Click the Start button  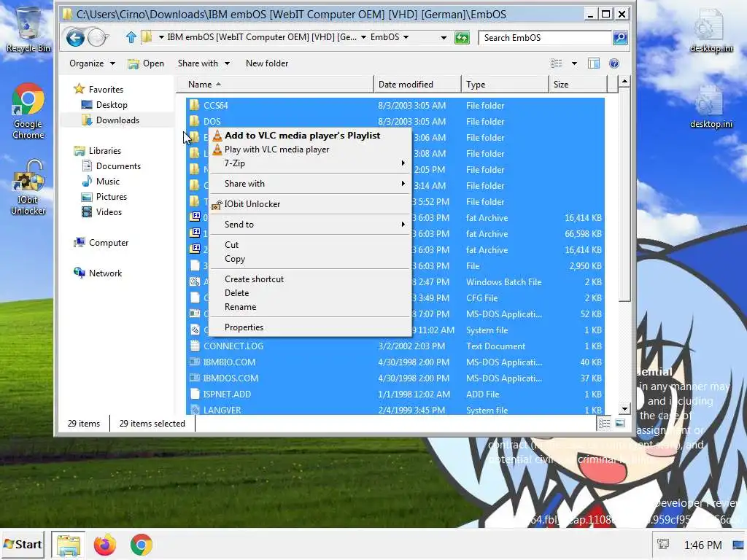[x=23, y=545]
